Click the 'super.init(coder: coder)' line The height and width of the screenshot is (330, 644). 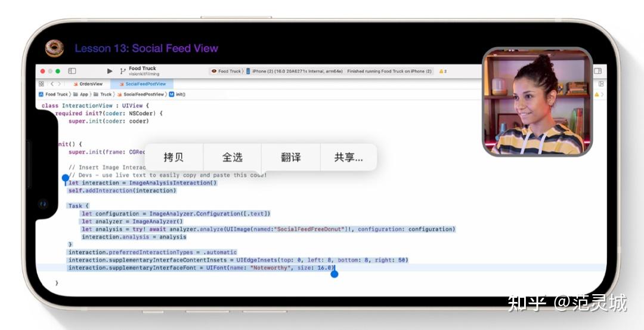point(109,121)
